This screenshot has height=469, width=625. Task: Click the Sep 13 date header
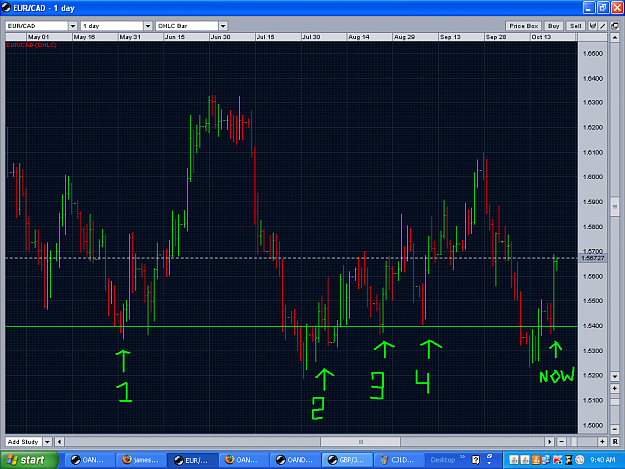(x=450, y=37)
